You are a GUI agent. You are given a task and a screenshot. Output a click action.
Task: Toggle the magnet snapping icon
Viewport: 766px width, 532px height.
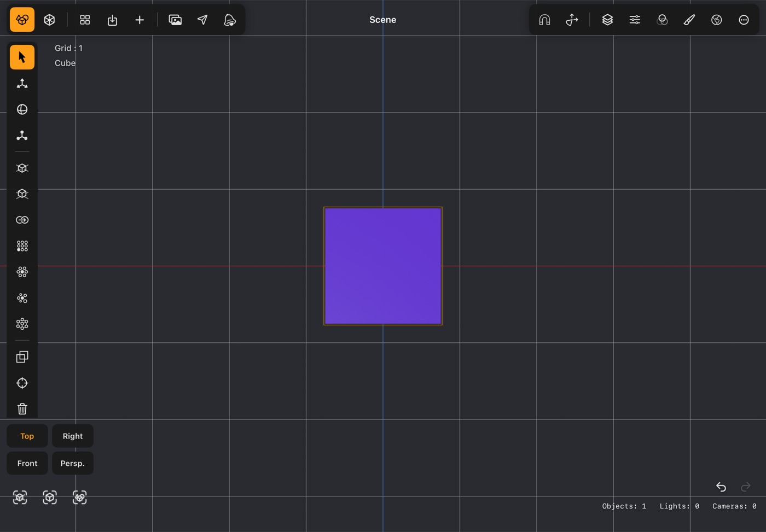[x=544, y=20]
